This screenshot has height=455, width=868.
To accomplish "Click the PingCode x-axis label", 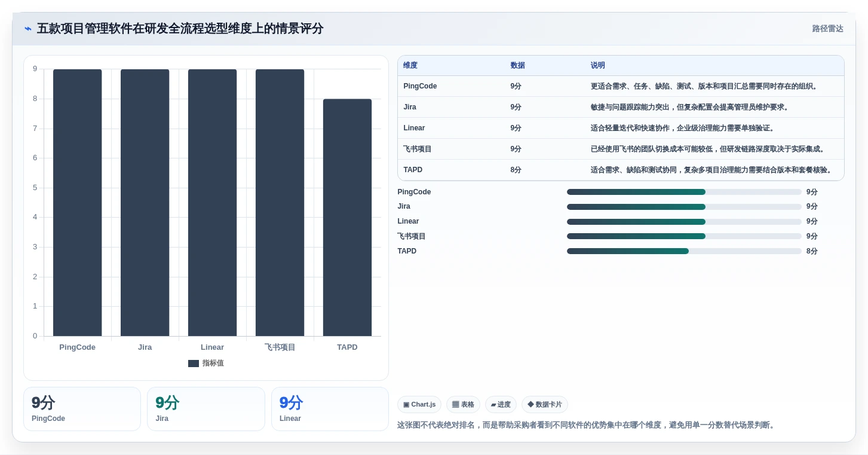I will pos(78,347).
